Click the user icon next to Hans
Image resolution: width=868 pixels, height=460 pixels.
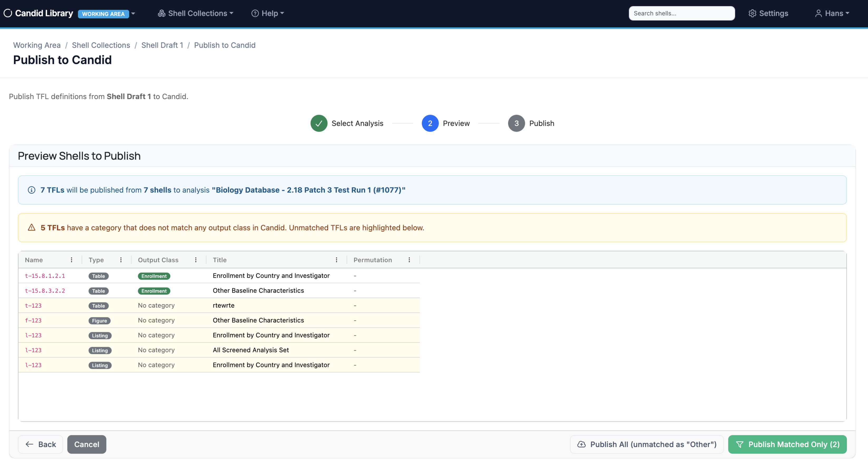click(819, 13)
